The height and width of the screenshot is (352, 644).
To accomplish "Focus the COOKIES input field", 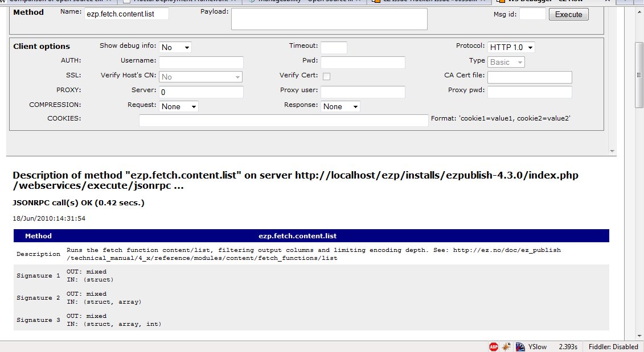I will tap(284, 120).
